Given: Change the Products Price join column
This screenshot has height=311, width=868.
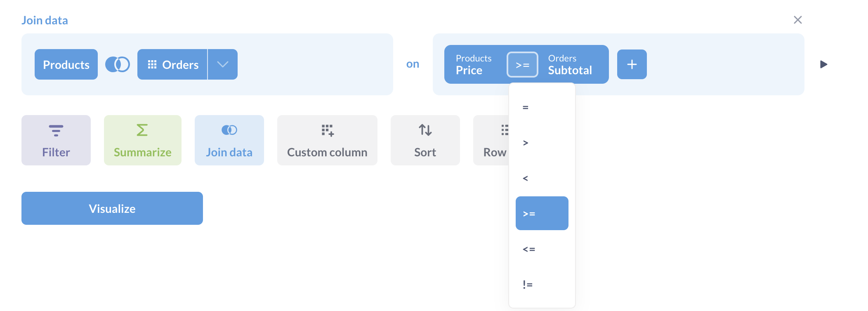Looking at the screenshot, I should (474, 65).
